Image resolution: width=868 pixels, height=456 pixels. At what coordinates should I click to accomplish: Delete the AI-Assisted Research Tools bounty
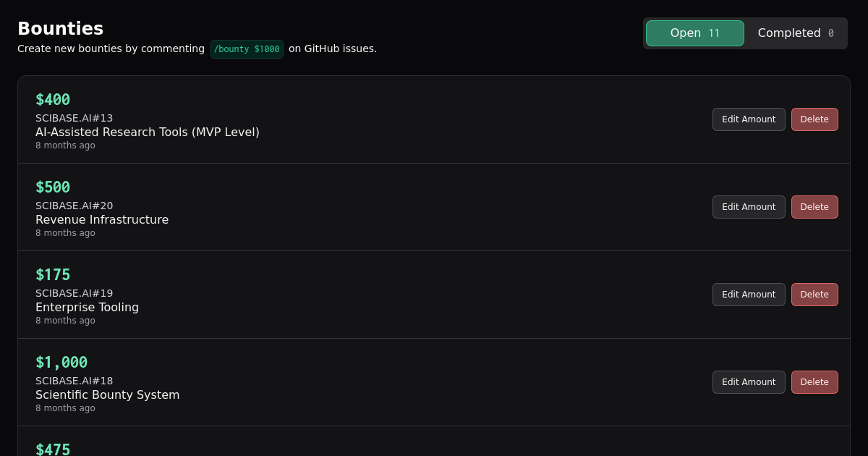click(814, 119)
